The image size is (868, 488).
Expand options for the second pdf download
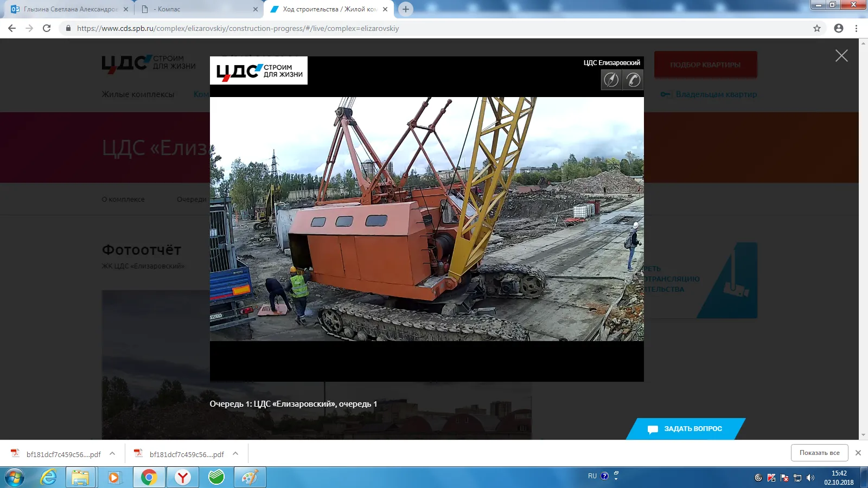pyautogui.click(x=235, y=453)
